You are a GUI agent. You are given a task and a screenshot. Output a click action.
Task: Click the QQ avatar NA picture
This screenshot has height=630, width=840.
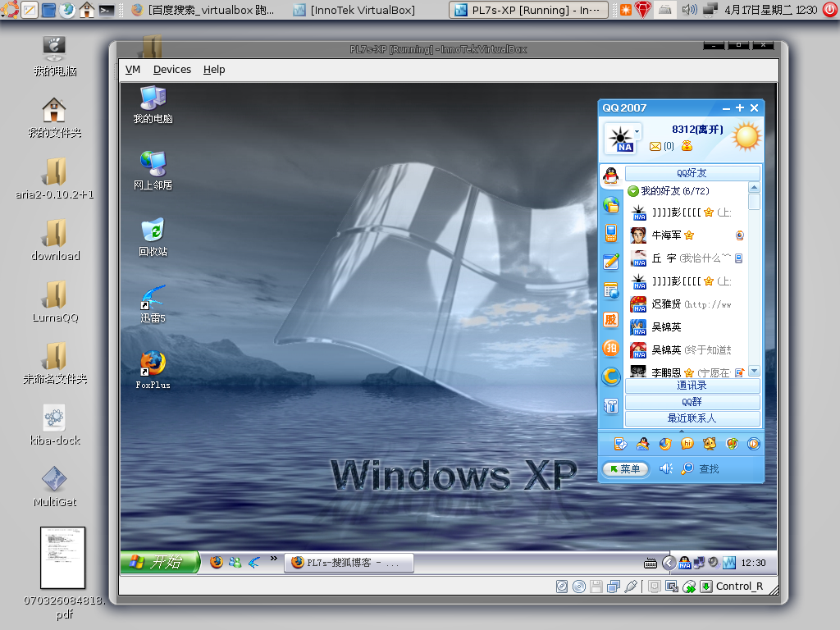[620, 139]
